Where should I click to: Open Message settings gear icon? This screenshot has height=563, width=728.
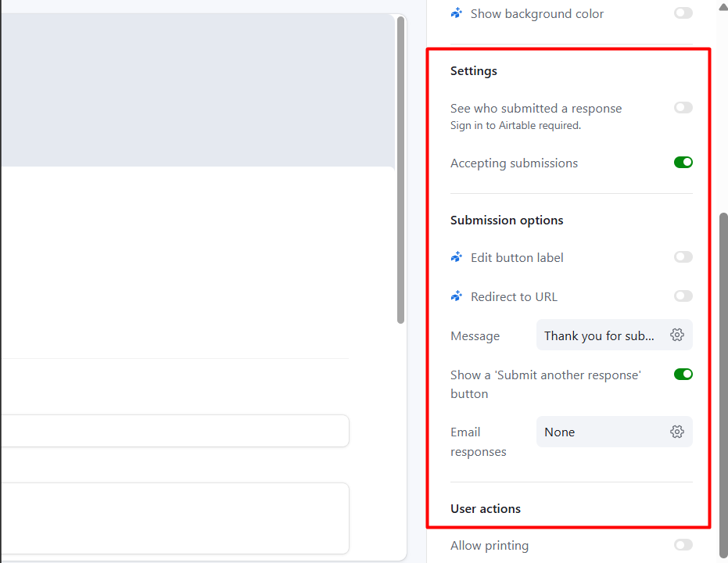pyautogui.click(x=677, y=335)
